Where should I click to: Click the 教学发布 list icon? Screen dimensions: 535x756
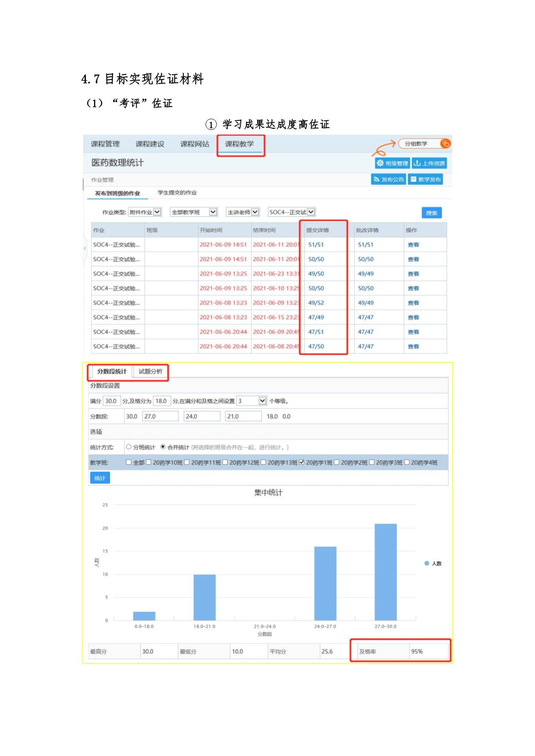click(x=413, y=179)
